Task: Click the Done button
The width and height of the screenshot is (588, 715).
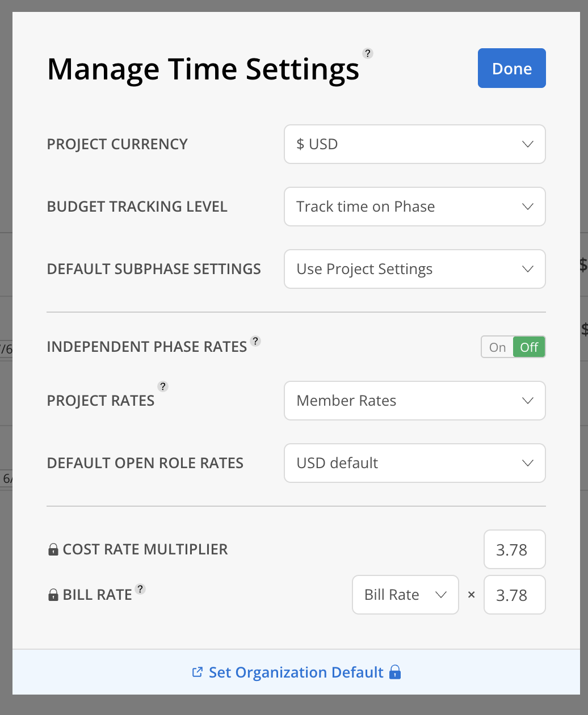Action: pos(512,68)
